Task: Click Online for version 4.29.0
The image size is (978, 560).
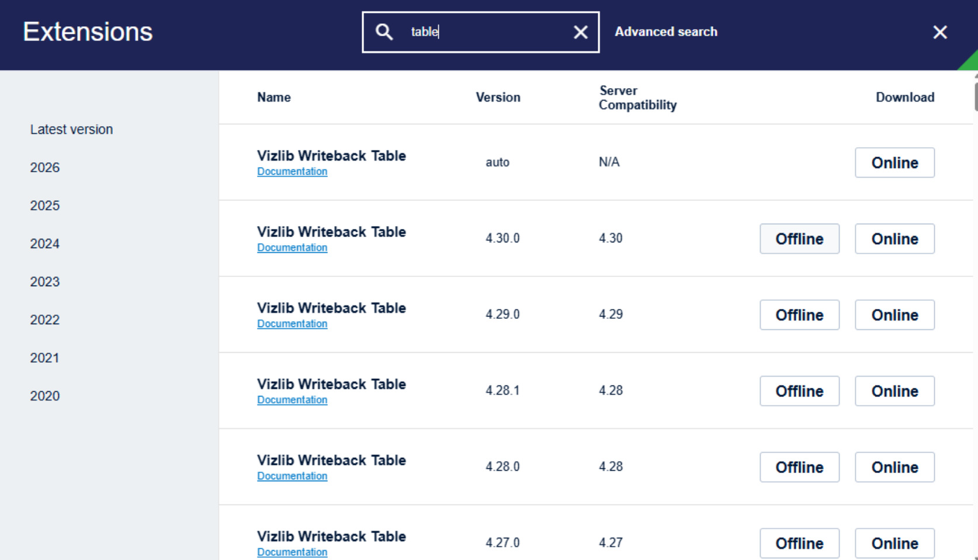Action: click(894, 315)
